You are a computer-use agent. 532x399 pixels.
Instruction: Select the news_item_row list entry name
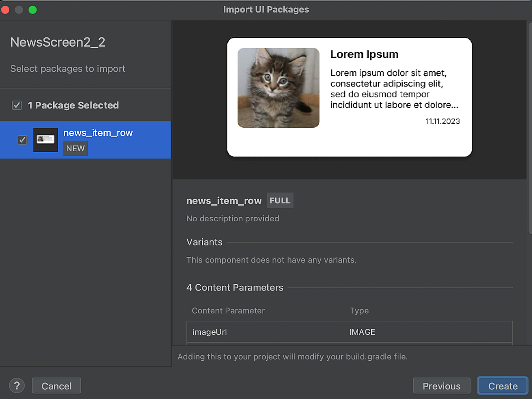pos(98,133)
